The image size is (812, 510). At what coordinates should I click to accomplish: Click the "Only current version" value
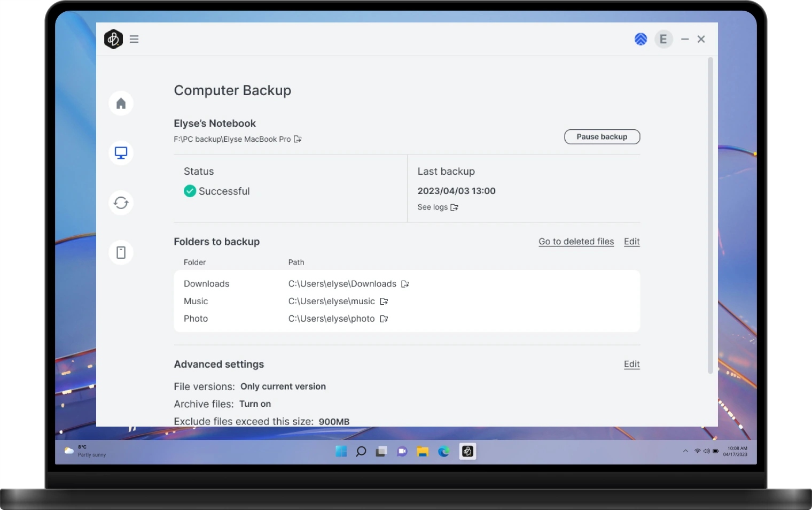283,387
